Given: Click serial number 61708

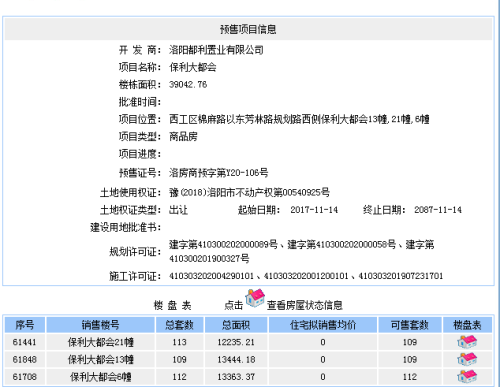Looking at the screenshot, I should coord(25,377).
